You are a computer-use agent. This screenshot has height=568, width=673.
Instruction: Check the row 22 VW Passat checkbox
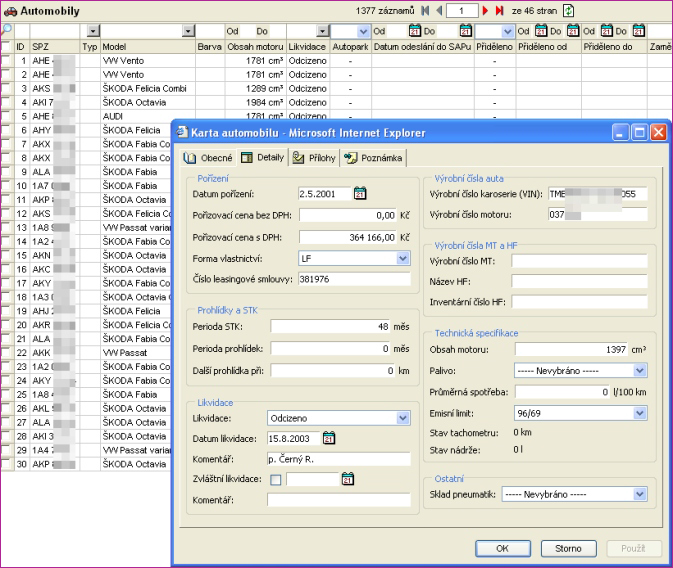(x=6, y=353)
